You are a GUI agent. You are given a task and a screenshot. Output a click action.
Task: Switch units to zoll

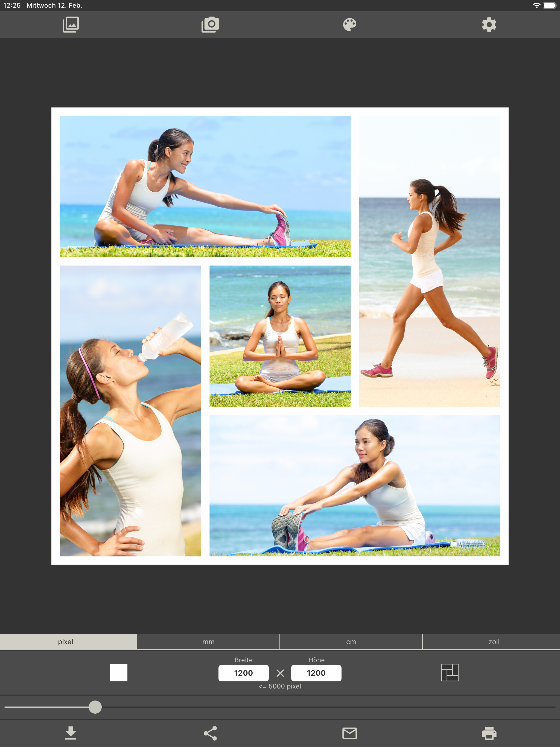(494, 642)
